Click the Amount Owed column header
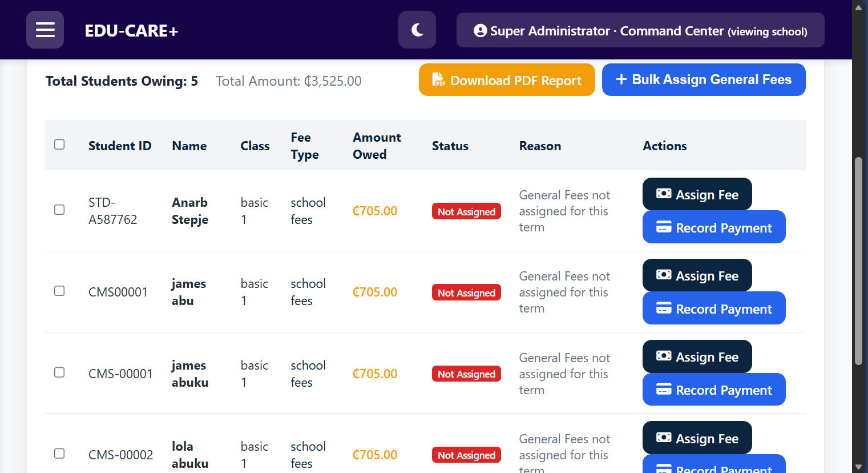Viewport: 868px width, 473px height. click(377, 146)
